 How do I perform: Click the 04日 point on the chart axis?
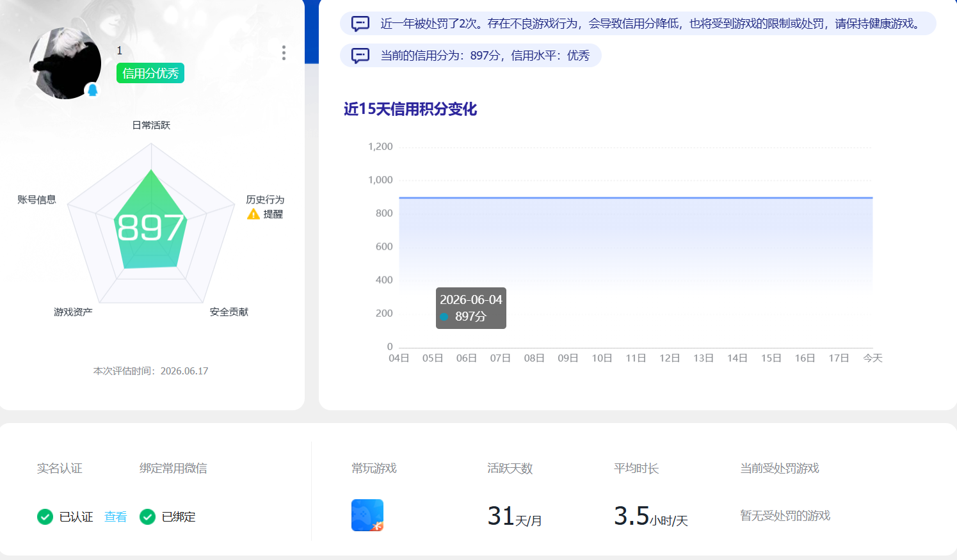click(x=399, y=358)
